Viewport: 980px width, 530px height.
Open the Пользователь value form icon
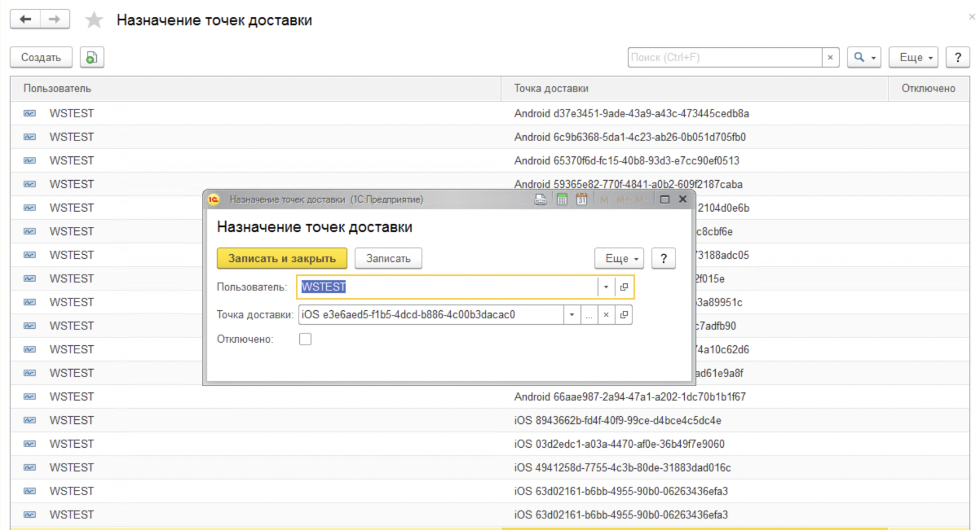624,287
